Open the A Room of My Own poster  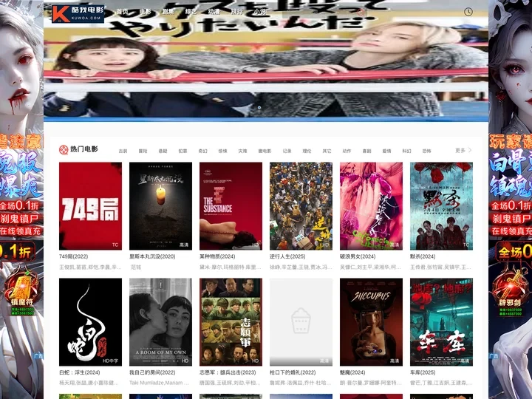coord(160,322)
